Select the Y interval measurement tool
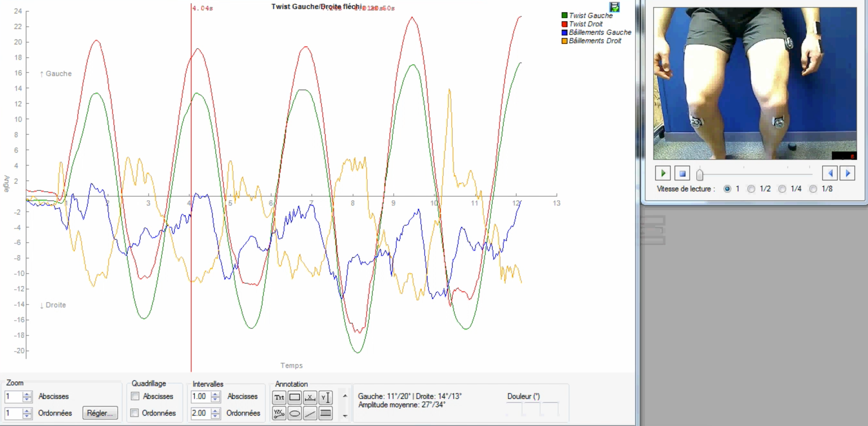 326,397
